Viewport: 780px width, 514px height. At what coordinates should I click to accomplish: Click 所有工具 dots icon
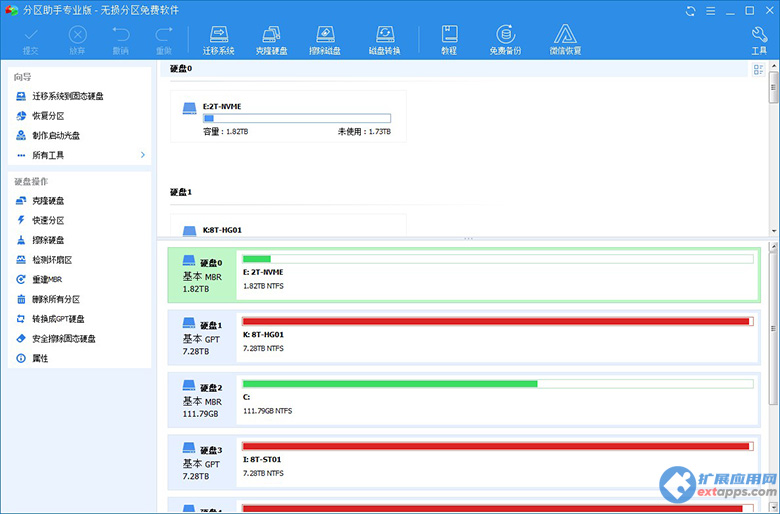[x=21, y=155]
